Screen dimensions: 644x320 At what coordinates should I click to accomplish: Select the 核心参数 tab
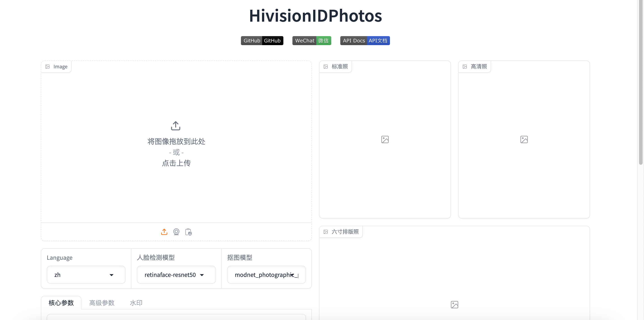tap(61, 303)
